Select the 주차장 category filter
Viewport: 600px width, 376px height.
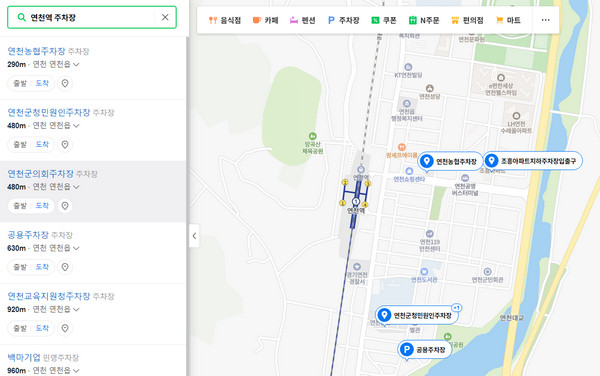click(344, 20)
